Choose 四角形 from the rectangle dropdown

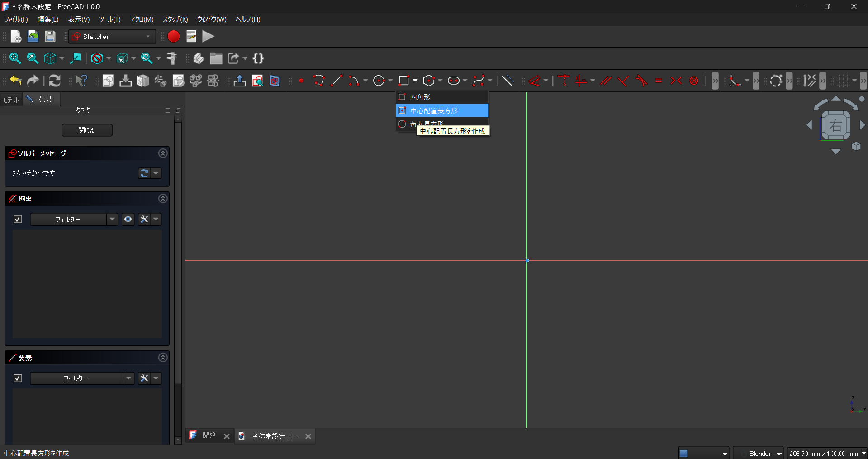point(442,97)
